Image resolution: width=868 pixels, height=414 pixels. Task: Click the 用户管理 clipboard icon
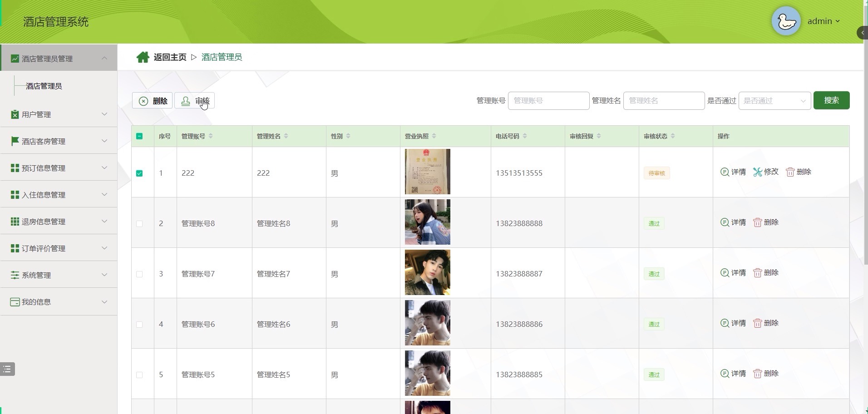(x=15, y=114)
